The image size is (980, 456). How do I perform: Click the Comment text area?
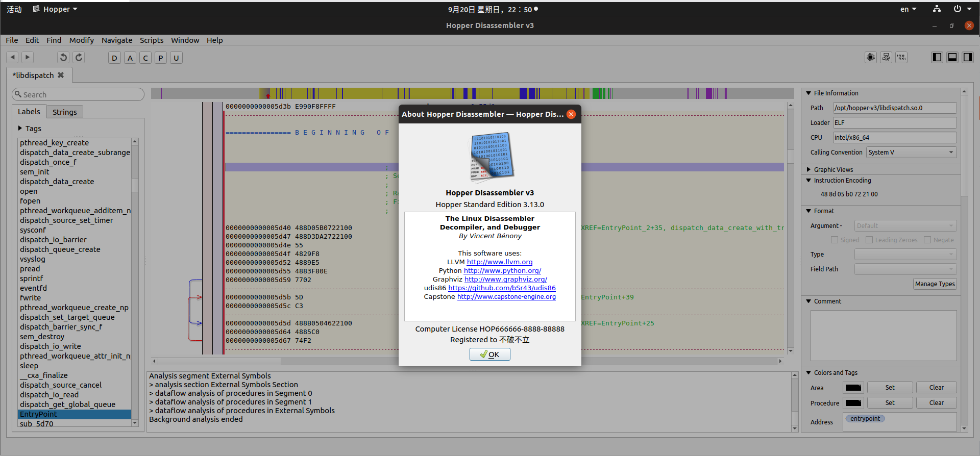(x=884, y=336)
